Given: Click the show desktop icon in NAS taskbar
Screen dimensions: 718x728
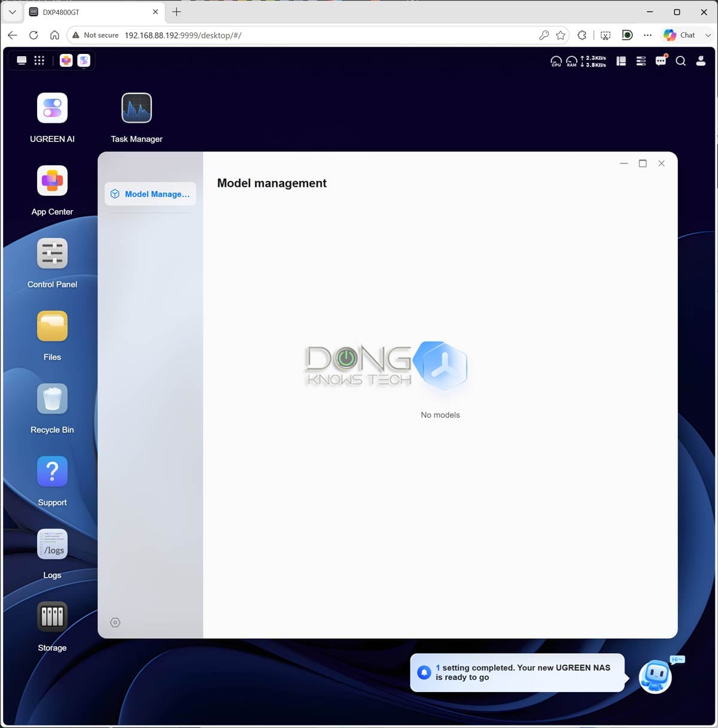Looking at the screenshot, I should [x=22, y=60].
